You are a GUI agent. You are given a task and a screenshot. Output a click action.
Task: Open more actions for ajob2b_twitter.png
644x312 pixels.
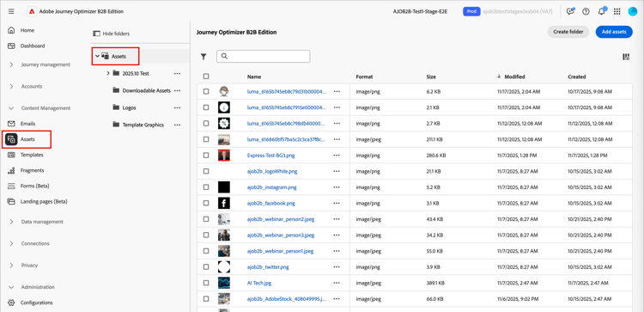click(x=337, y=266)
